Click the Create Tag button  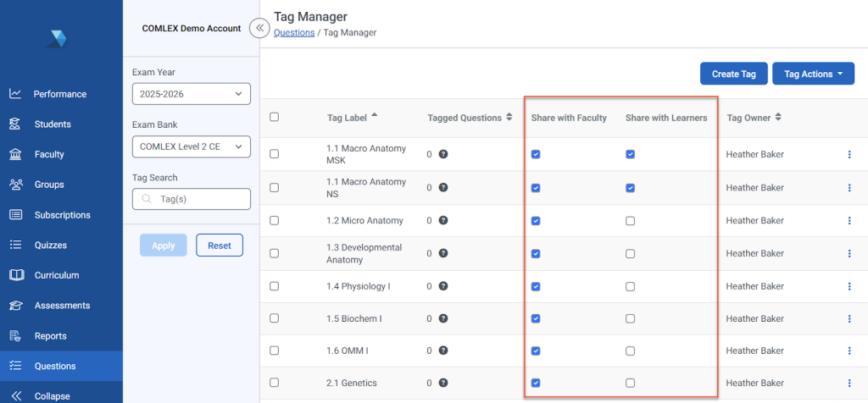(x=733, y=74)
